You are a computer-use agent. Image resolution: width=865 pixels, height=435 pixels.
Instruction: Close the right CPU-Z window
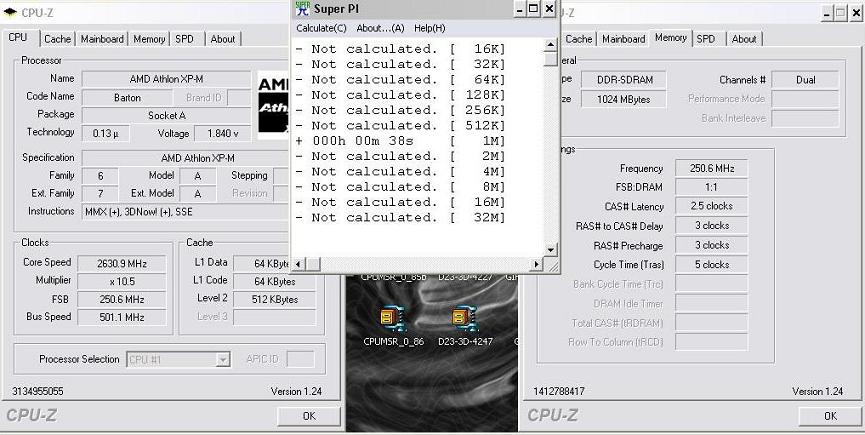[x=856, y=13]
